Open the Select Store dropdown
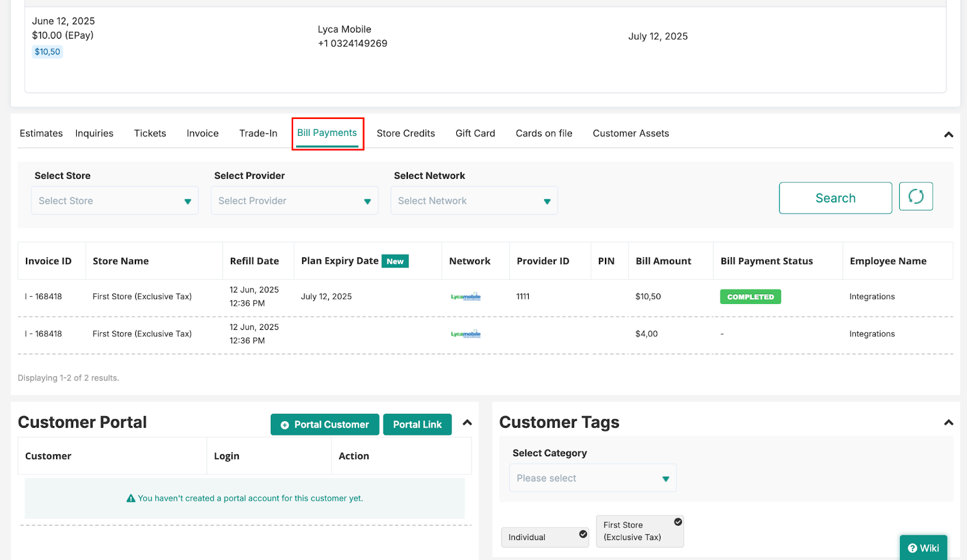 click(115, 201)
